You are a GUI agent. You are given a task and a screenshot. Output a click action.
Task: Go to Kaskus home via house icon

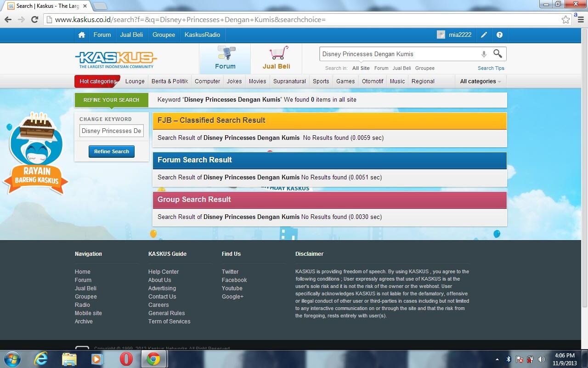click(x=82, y=35)
